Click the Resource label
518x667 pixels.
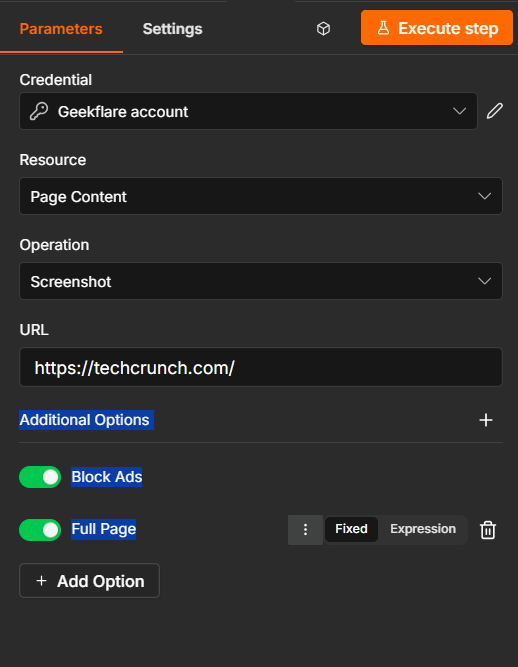click(x=53, y=160)
